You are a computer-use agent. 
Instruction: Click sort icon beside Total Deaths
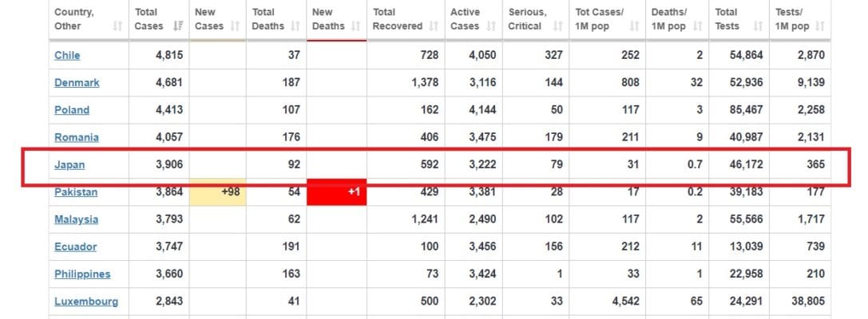295,26
